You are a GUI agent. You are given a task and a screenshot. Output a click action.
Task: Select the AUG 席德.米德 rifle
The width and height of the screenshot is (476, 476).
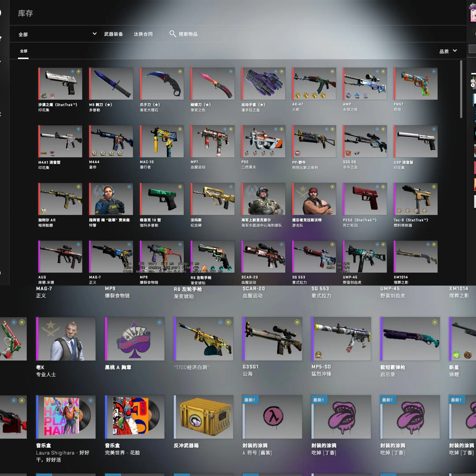[x=60, y=257]
